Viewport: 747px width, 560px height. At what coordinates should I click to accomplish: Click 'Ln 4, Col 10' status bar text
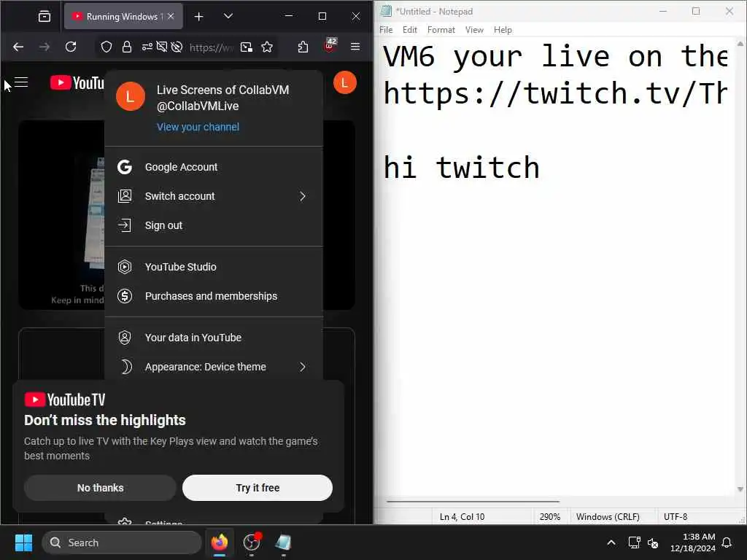[x=462, y=517]
